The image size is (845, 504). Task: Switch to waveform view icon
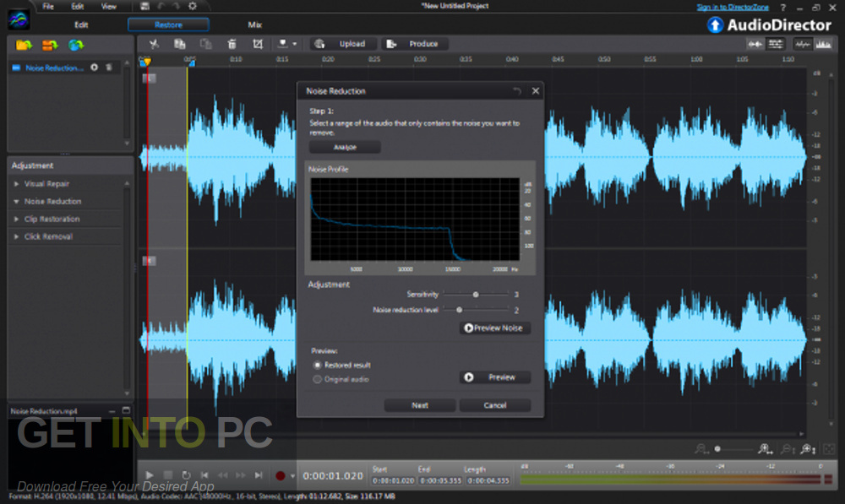click(803, 44)
